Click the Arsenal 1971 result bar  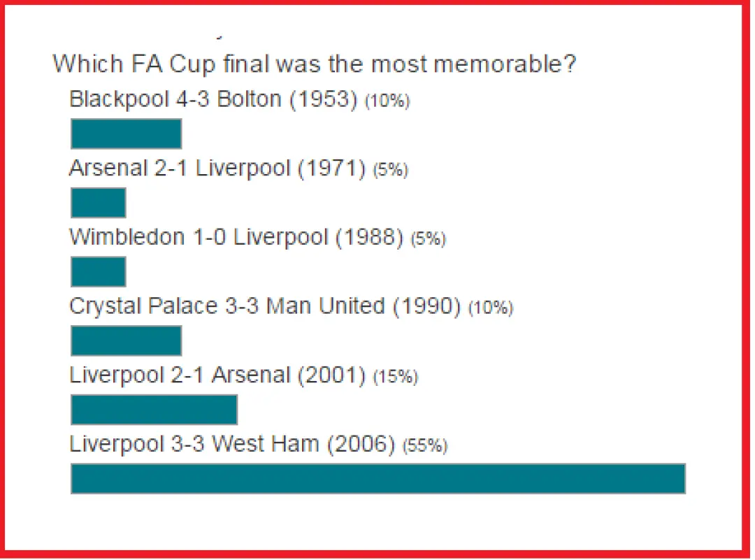point(99,203)
